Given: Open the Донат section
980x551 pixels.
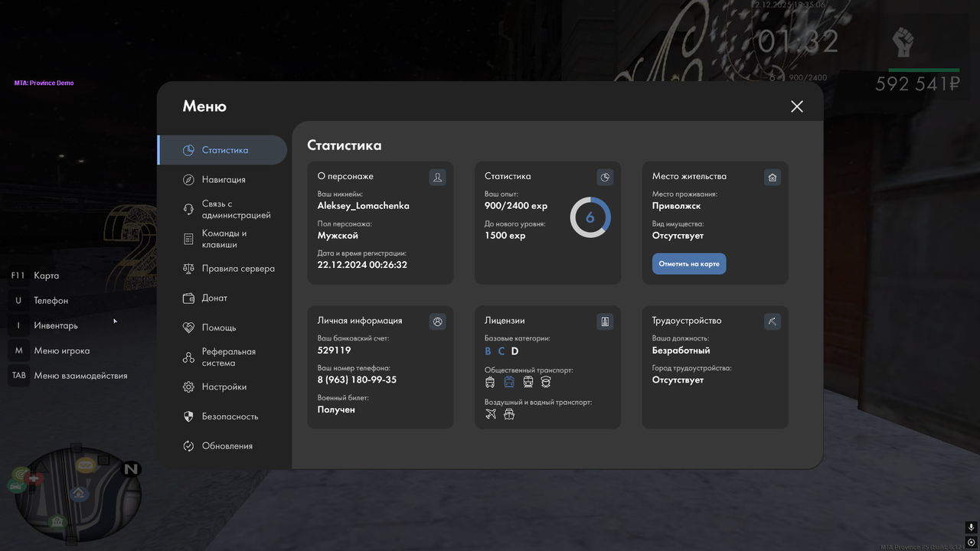Looking at the screenshot, I should 222,298.
